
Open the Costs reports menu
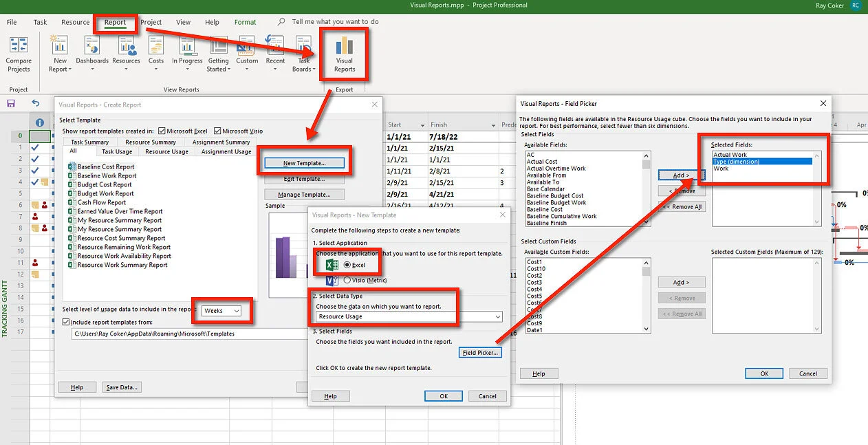156,54
